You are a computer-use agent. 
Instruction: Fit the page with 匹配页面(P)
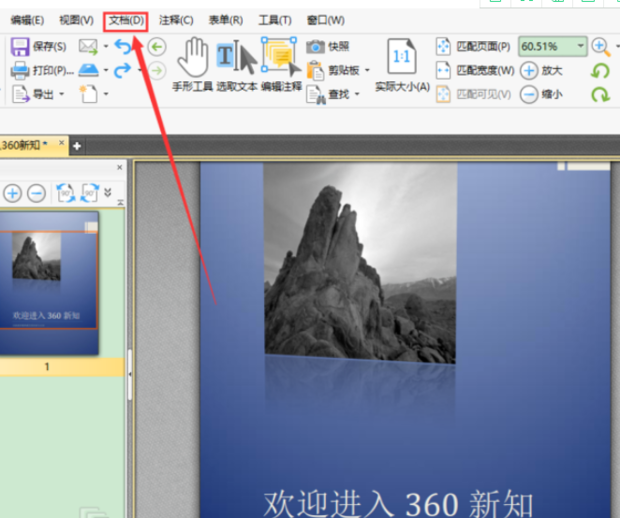(473, 47)
